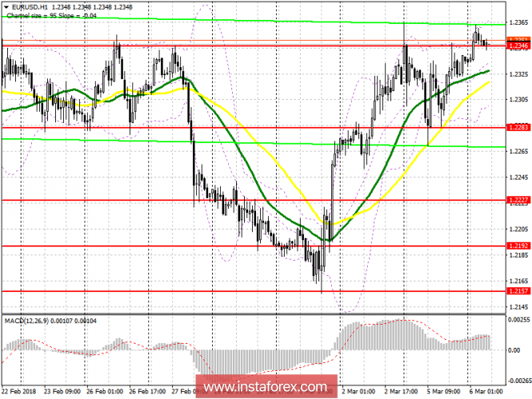Click the 1.2265 price scale value
The width and height of the screenshot is (532, 399).
pyautogui.click(x=518, y=152)
